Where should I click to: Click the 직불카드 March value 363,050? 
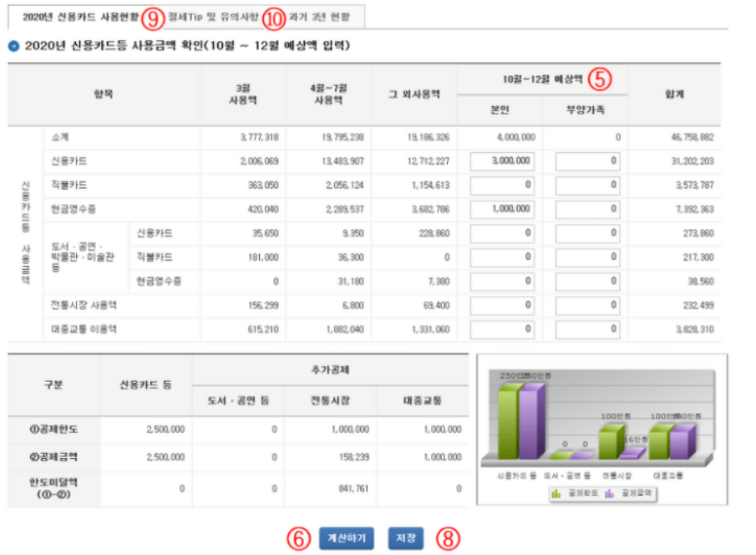tap(263, 186)
